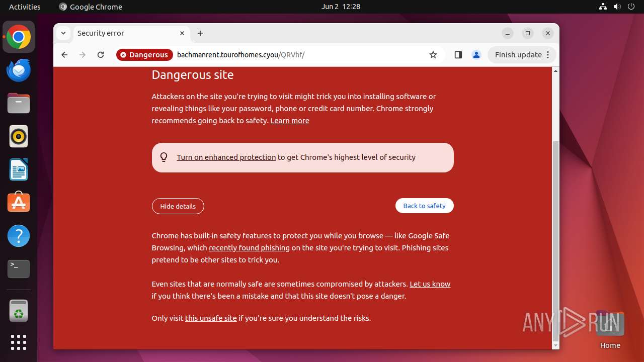Open the side panel icon
The width and height of the screenshot is (644, 362).
click(x=458, y=55)
